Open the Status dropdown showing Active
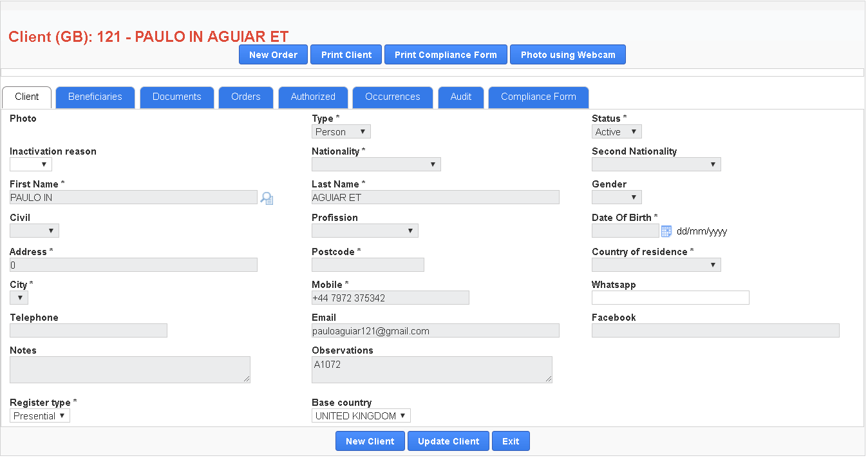Image resolution: width=868 pixels, height=458 pixels. point(616,132)
